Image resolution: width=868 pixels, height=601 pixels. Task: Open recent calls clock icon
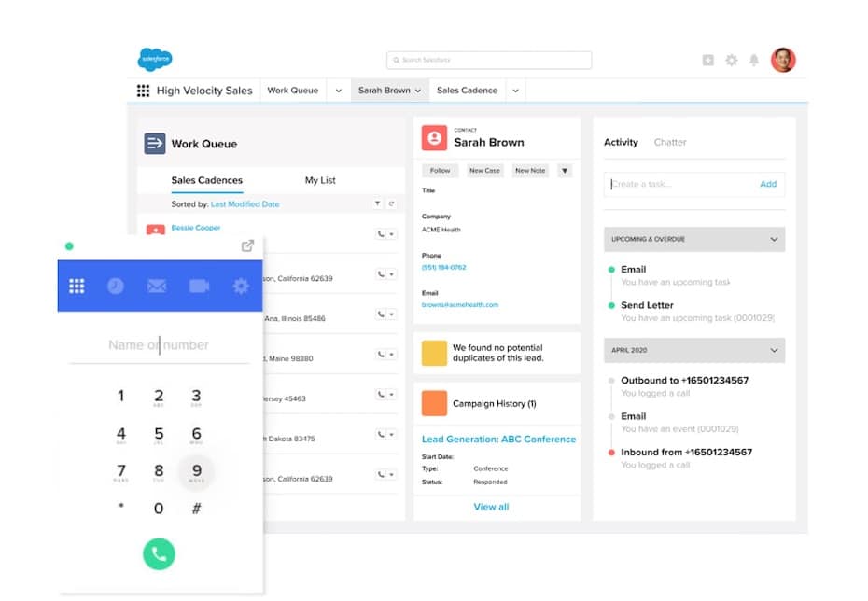click(x=115, y=287)
